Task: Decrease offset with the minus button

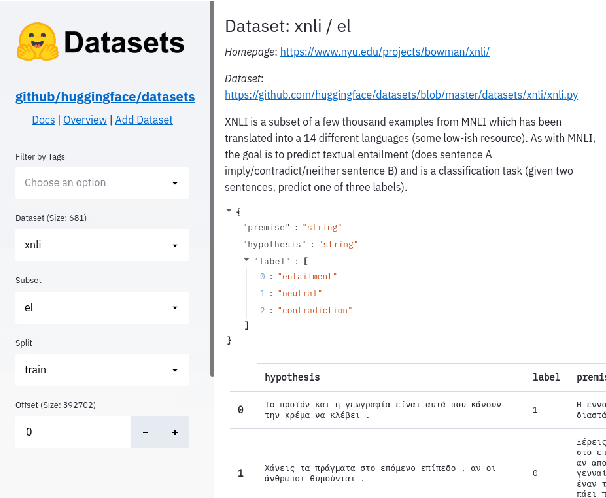Action: [146, 432]
